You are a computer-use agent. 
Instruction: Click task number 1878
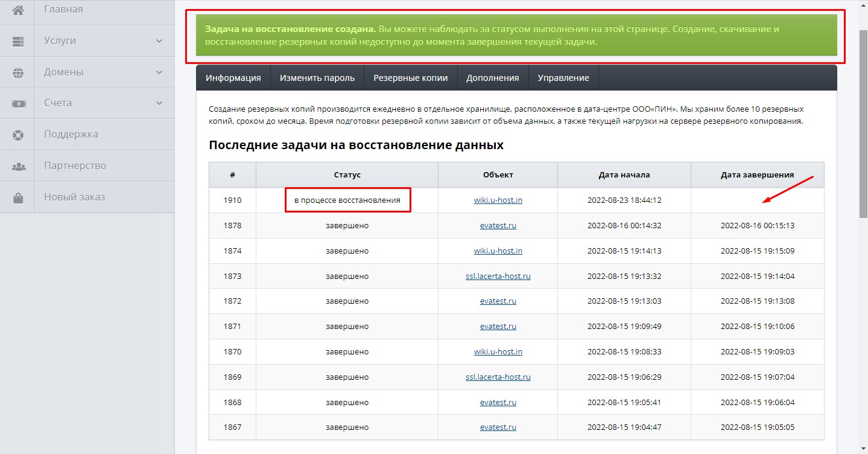(232, 226)
